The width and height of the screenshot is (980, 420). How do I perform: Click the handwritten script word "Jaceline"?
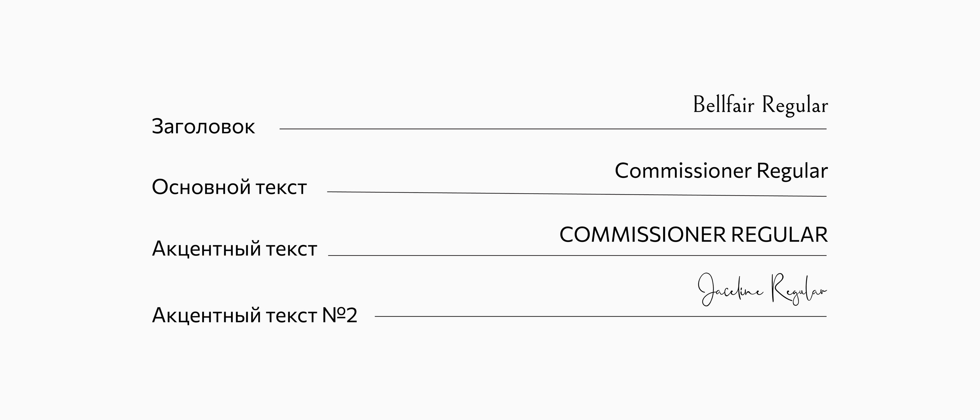click(730, 290)
